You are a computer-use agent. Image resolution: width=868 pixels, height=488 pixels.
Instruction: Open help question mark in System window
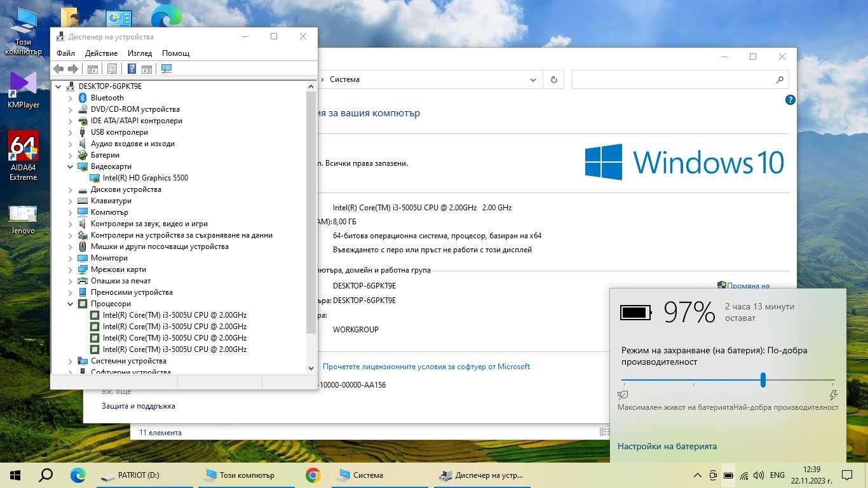pos(790,100)
